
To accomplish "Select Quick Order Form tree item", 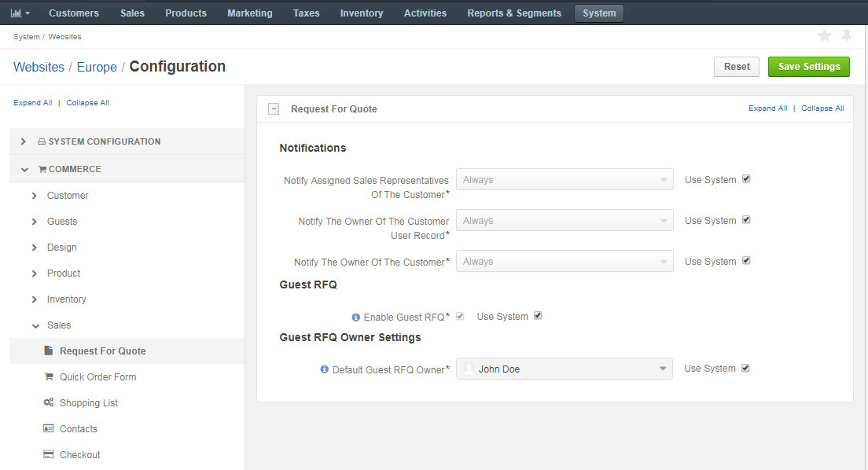I will pos(98,377).
